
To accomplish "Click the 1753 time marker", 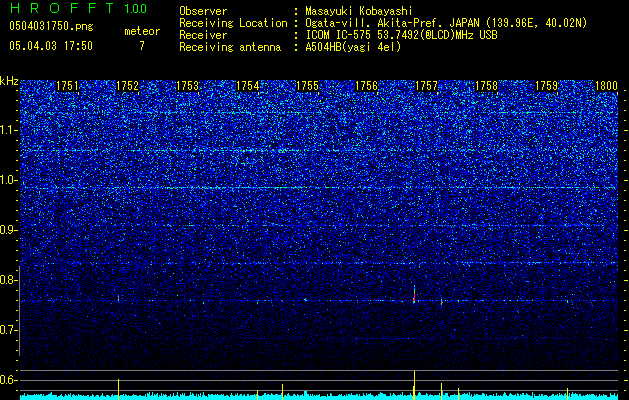I will (x=187, y=86).
